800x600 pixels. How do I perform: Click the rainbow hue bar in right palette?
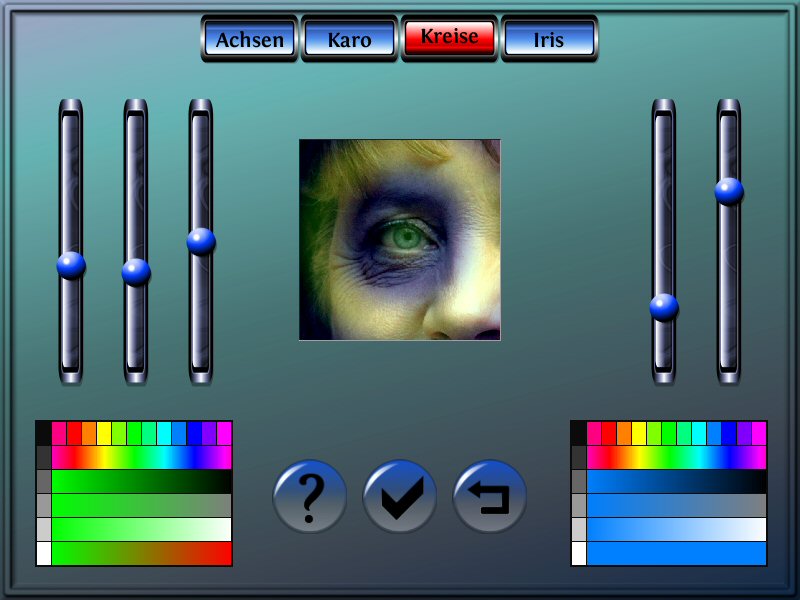pyautogui.click(x=677, y=458)
